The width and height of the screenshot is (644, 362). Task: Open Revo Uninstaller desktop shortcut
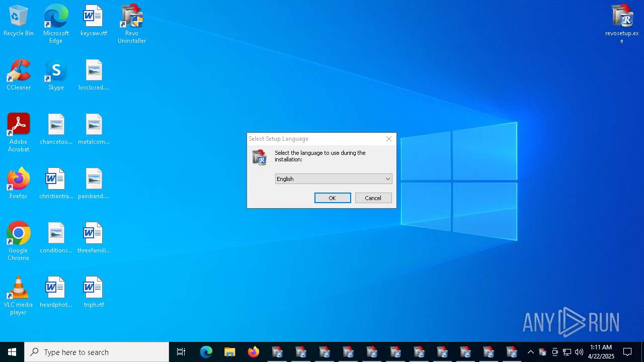(x=132, y=24)
